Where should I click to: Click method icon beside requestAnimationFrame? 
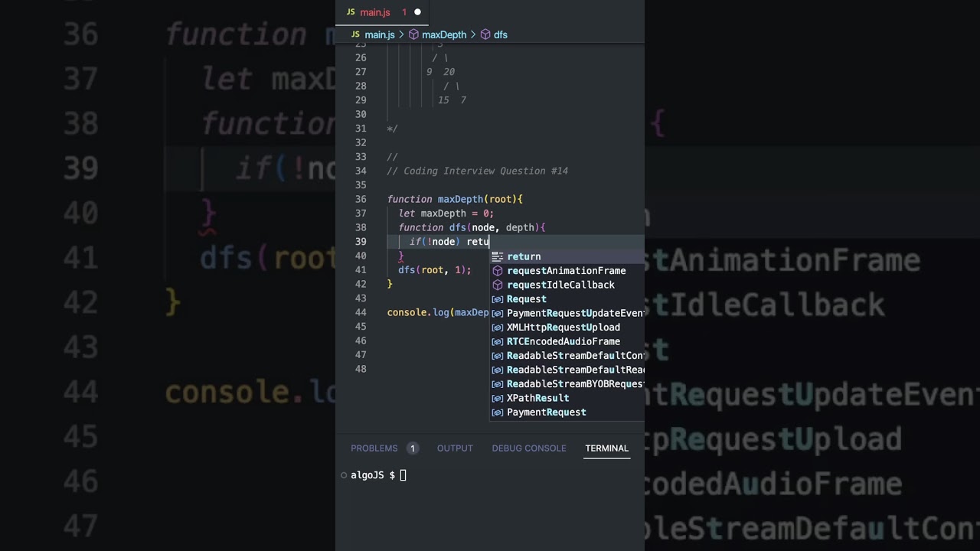tap(498, 271)
